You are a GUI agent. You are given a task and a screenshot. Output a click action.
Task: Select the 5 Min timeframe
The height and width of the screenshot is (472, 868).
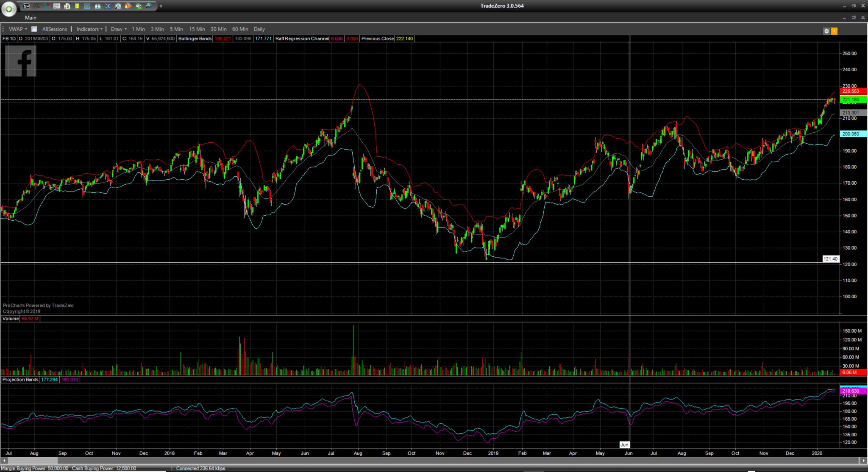point(176,29)
